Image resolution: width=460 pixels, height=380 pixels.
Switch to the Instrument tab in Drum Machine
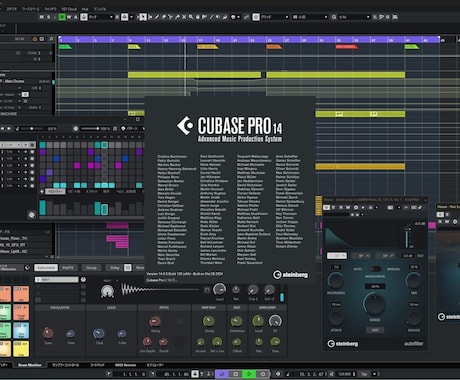tap(46, 268)
